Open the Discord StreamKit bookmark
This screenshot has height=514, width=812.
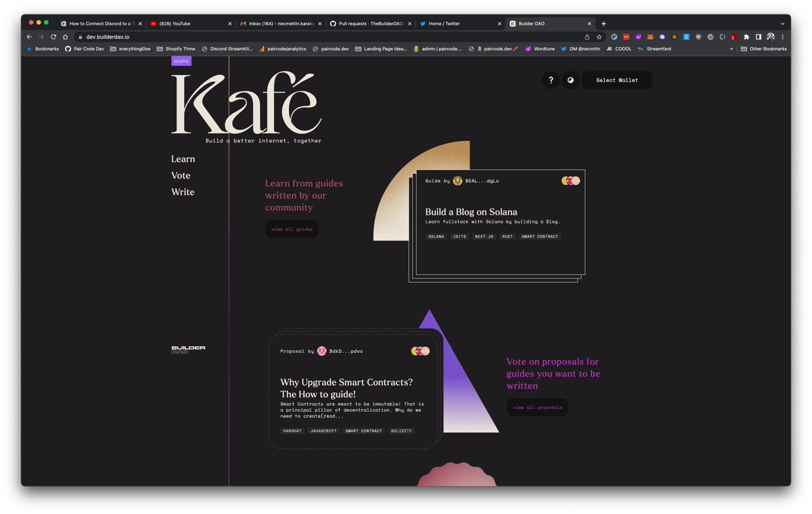point(227,49)
